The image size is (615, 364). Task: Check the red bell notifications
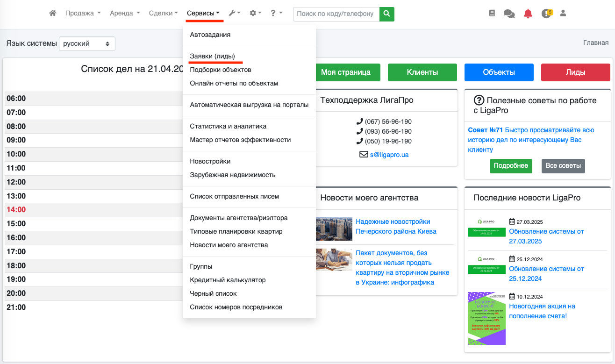[x=528, y=14]
